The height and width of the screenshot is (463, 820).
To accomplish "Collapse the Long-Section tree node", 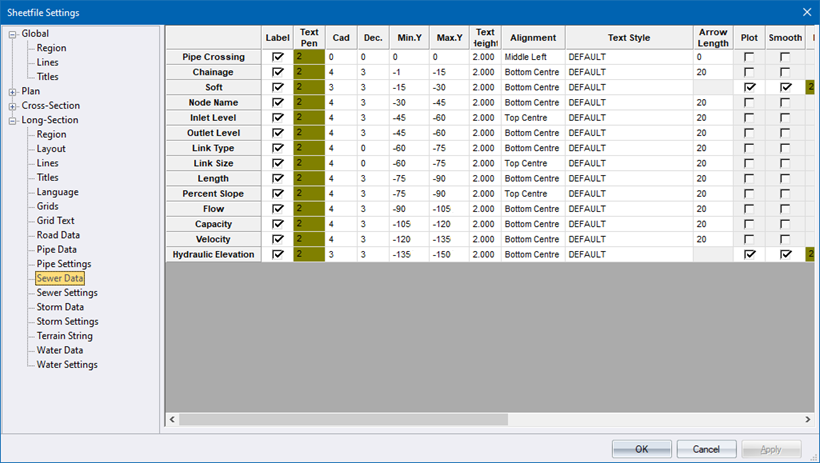I will [12, 120].
